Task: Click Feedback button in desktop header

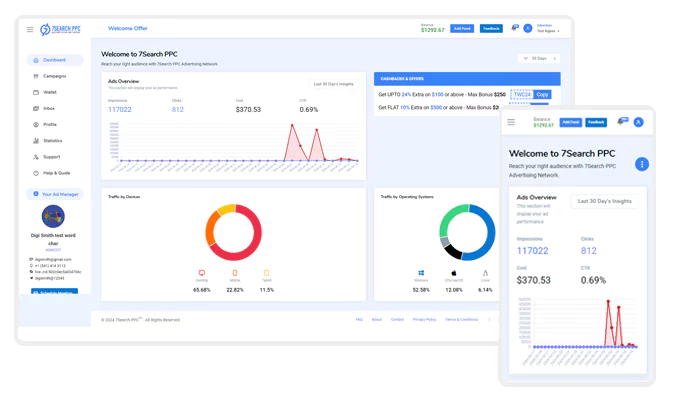Action: click(x=491, y=29)
